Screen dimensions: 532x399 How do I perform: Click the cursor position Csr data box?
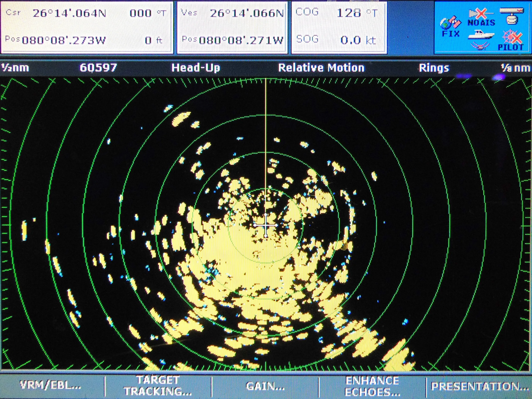pyautogui.click(x=87, y=27)
